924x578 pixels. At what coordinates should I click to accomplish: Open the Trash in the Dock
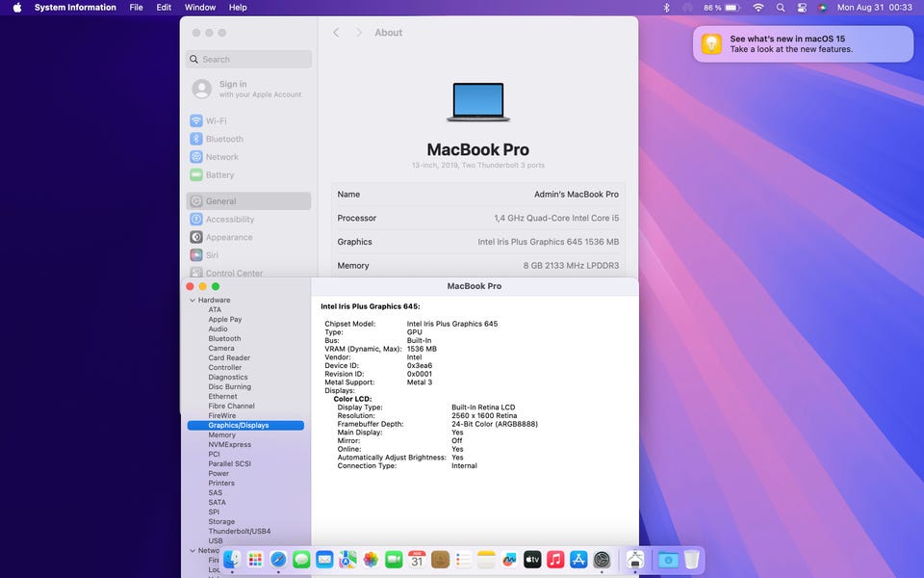[691, 559]
